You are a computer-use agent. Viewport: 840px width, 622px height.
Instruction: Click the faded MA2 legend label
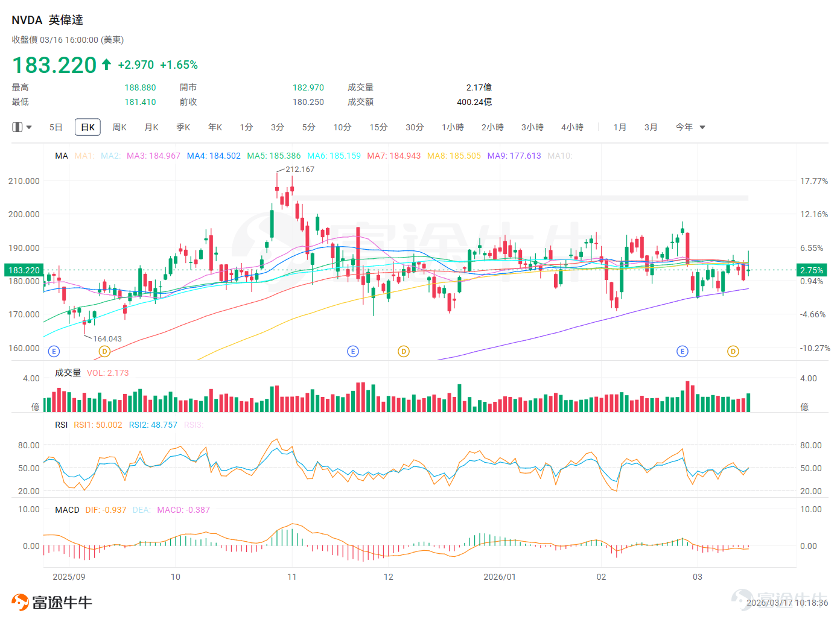[110, 156]
